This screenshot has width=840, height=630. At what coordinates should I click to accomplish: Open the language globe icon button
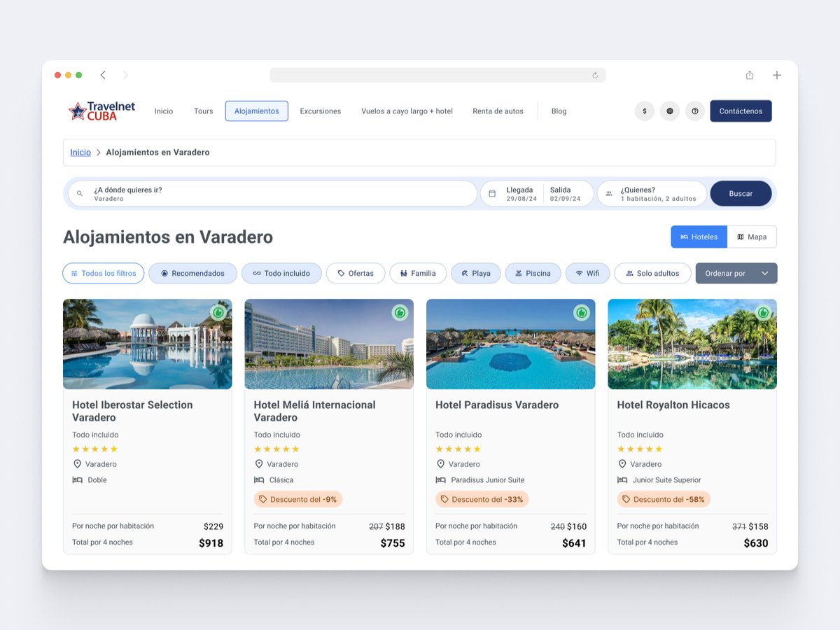670,111
